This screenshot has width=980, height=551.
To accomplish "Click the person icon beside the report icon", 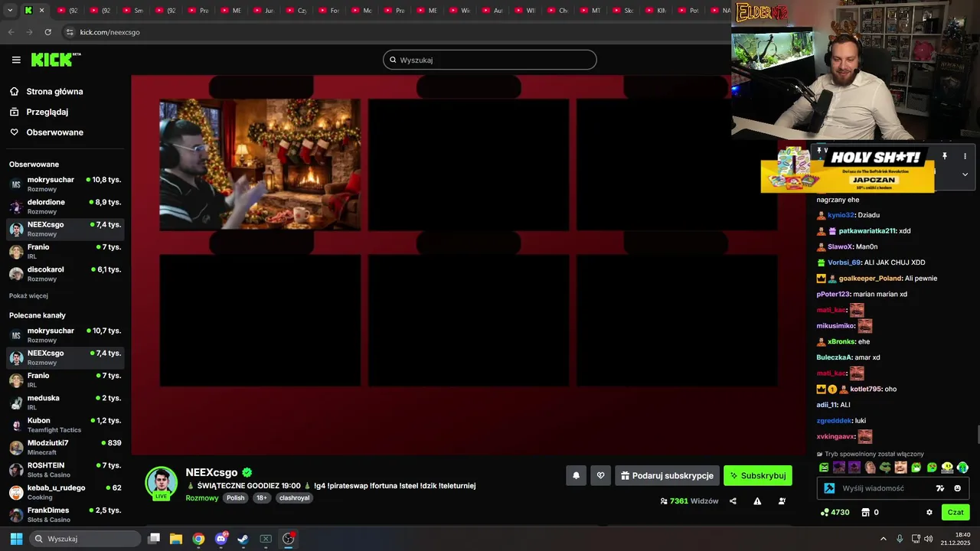I will (782, 501).
